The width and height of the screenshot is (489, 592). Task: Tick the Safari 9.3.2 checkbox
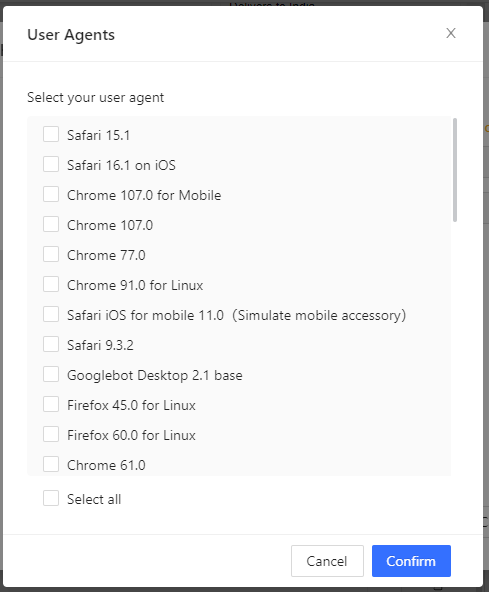(51, 344)
